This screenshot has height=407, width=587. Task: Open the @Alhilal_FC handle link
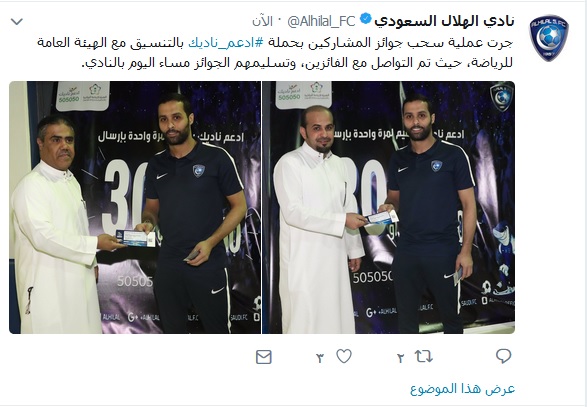[x=321, y=21]
